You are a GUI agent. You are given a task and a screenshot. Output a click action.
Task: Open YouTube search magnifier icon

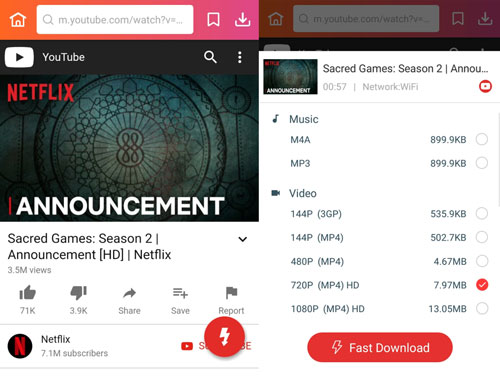click(210, 57)
